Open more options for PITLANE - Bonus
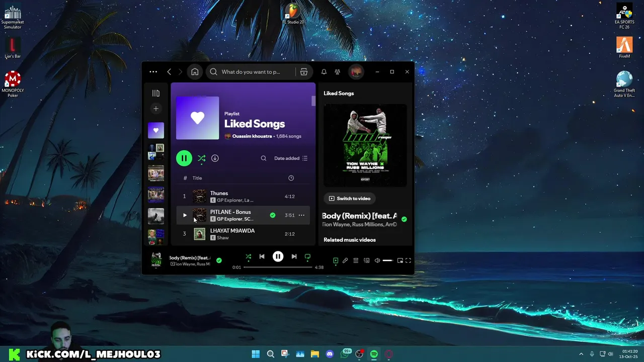The image size is (644, 362). pos(301,215)
